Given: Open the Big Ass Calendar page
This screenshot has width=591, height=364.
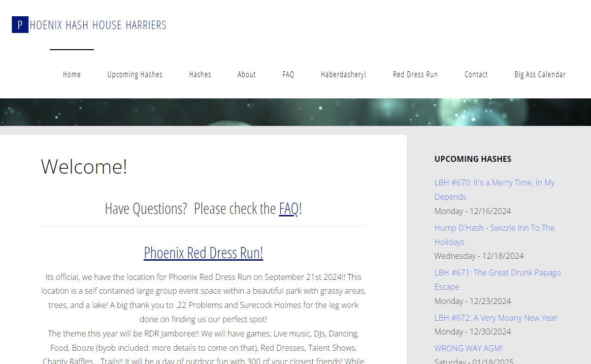Looking at the screenshot, I should [x=540, y=74].
